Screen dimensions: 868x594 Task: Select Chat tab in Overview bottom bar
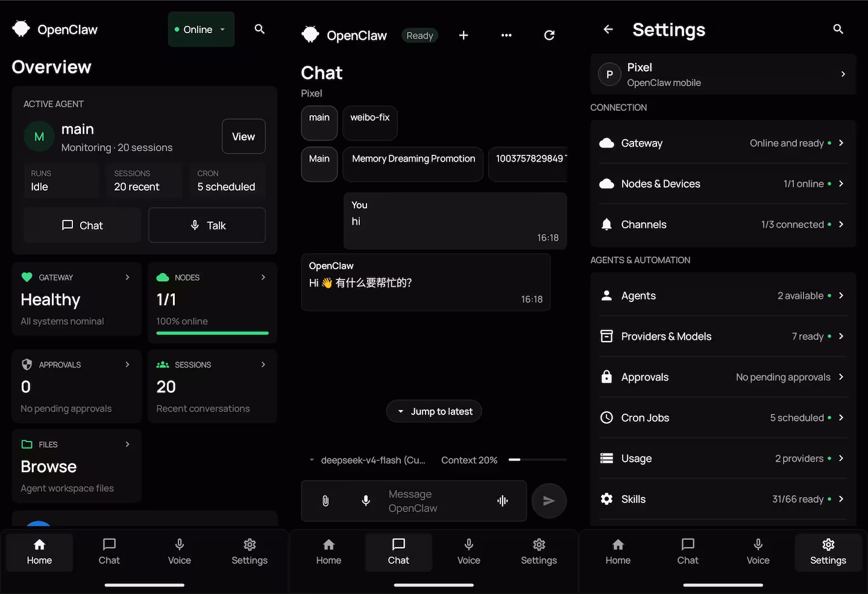click(x=109, y=552)
